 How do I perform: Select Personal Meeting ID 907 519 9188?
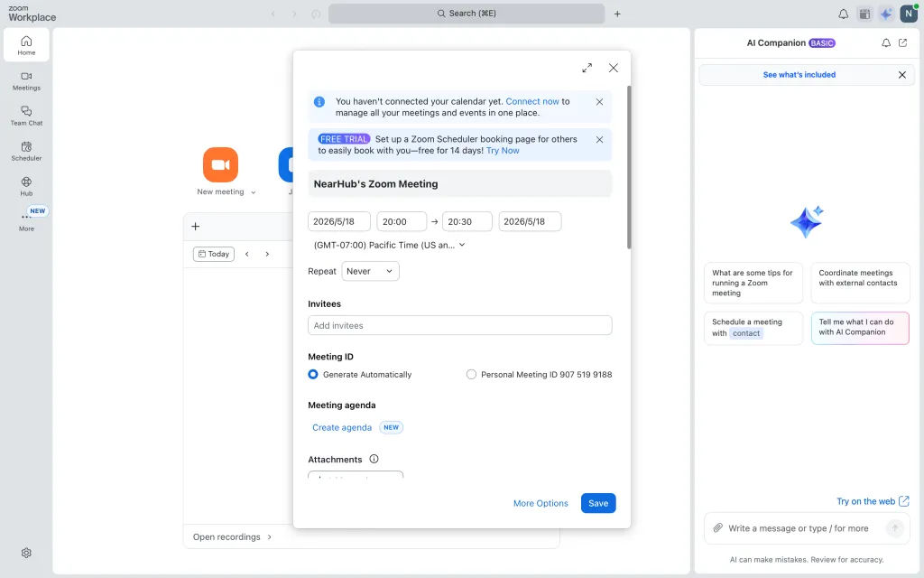[471, 375]
